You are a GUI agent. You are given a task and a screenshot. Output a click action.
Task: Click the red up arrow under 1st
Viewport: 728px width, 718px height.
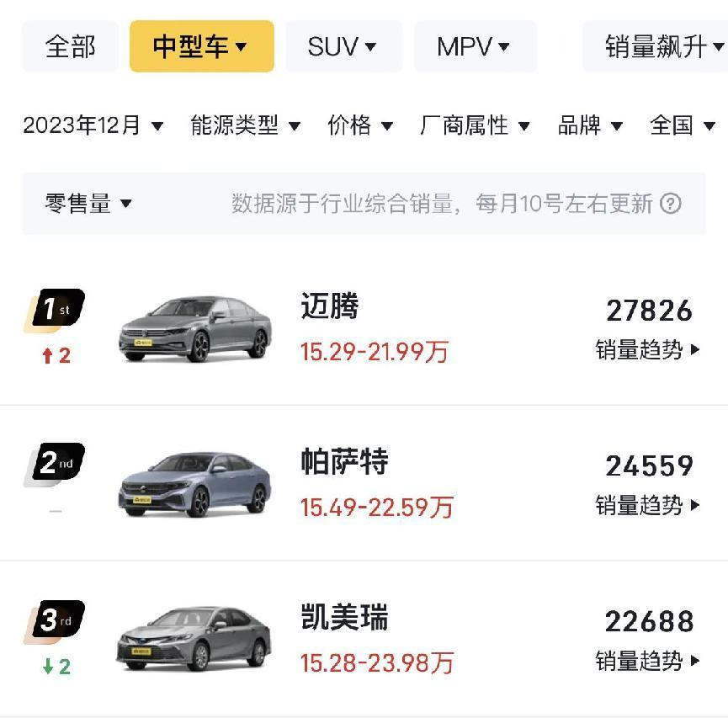[x=47, y=356]
